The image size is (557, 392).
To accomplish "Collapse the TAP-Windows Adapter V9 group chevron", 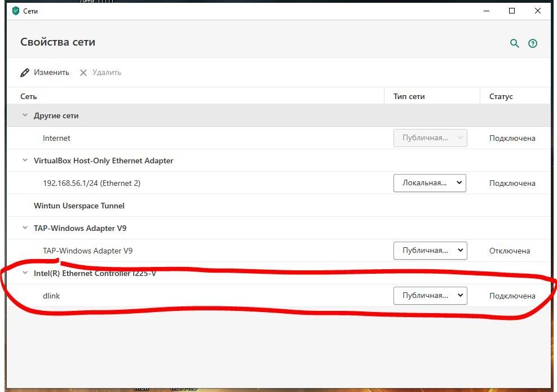I will (x=25, y=228).
